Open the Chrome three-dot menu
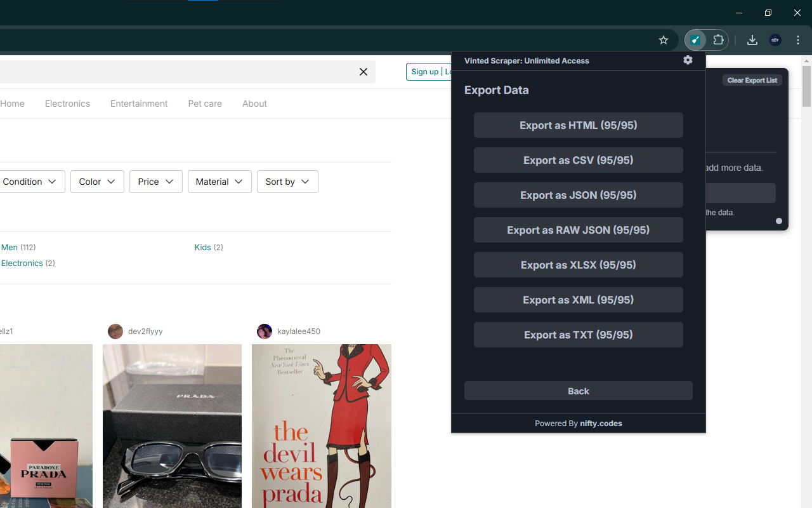The width and height of the screenshot is (812, 508). point(798,40)
